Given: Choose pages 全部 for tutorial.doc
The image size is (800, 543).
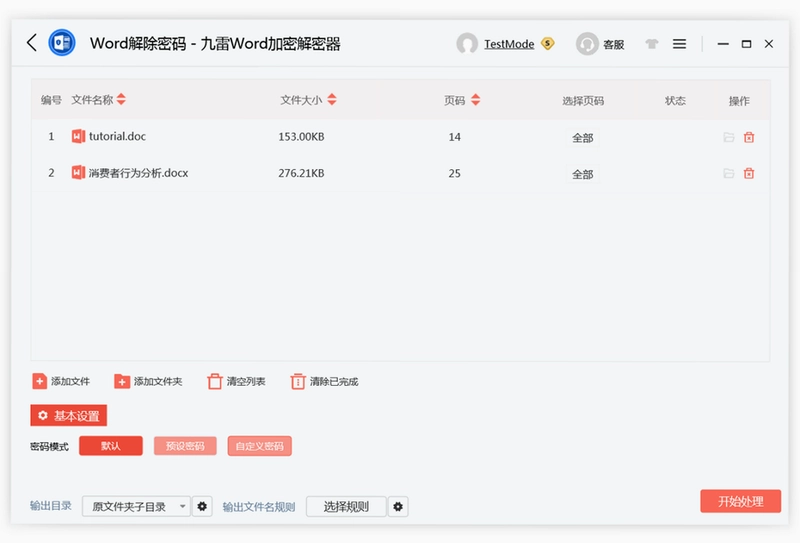Looking at the screenshot, I should (x=582, y=138).
